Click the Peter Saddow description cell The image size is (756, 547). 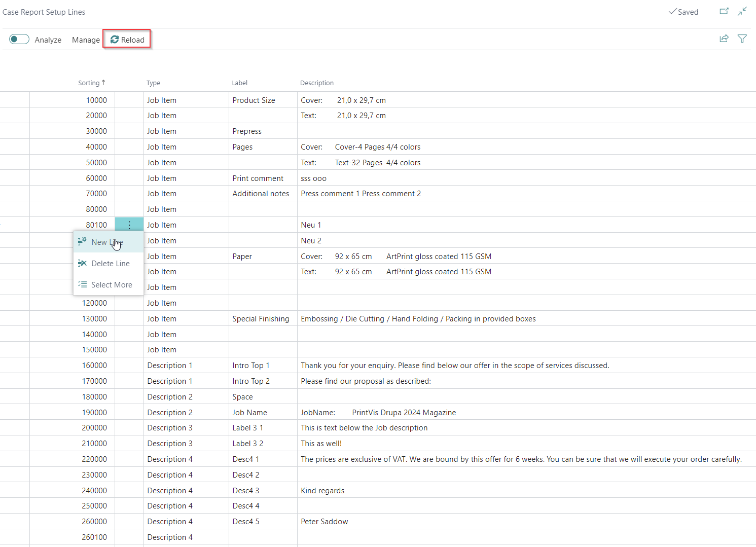324,522
